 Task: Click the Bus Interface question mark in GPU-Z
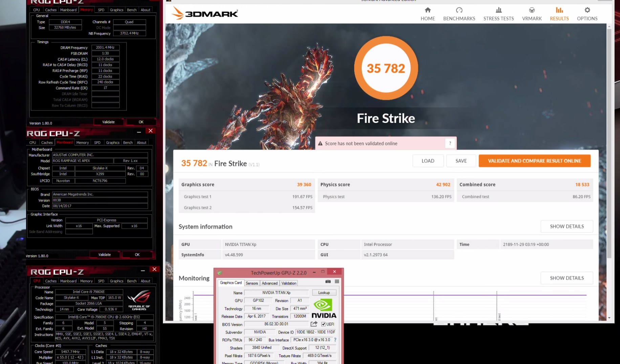click(x=335, y=340)
